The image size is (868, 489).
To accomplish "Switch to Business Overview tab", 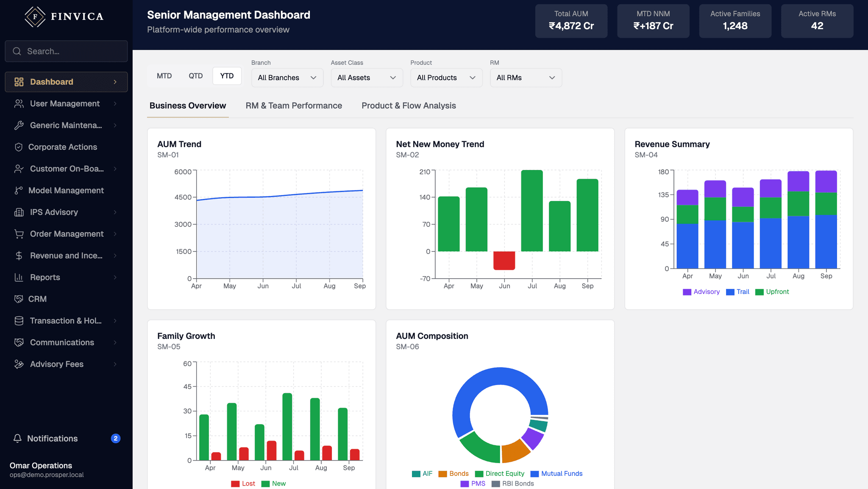I will (188, 106).
